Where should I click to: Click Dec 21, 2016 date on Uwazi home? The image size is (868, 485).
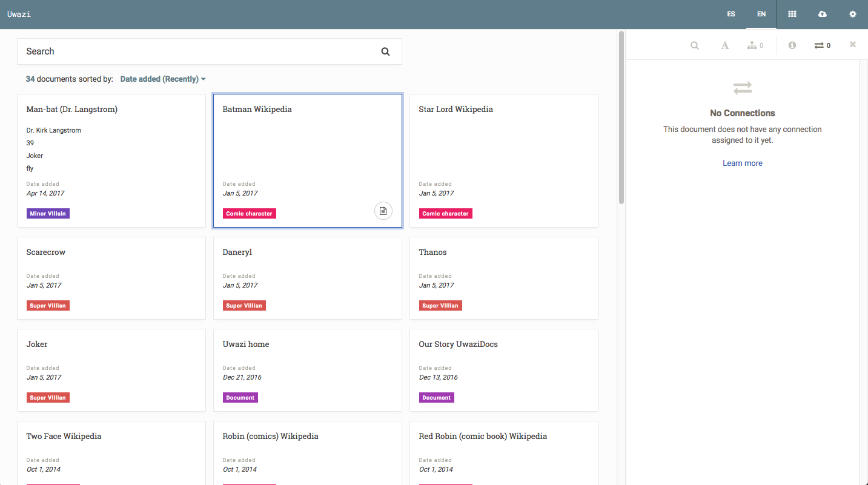click(242, 378)
